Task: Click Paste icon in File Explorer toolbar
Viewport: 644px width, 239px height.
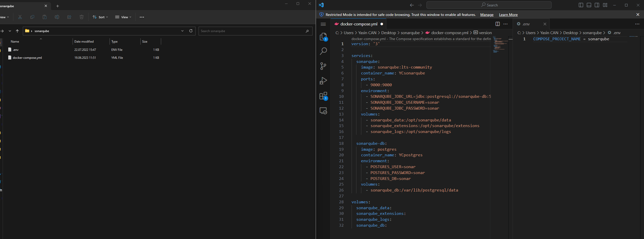Action: [45, 17]
